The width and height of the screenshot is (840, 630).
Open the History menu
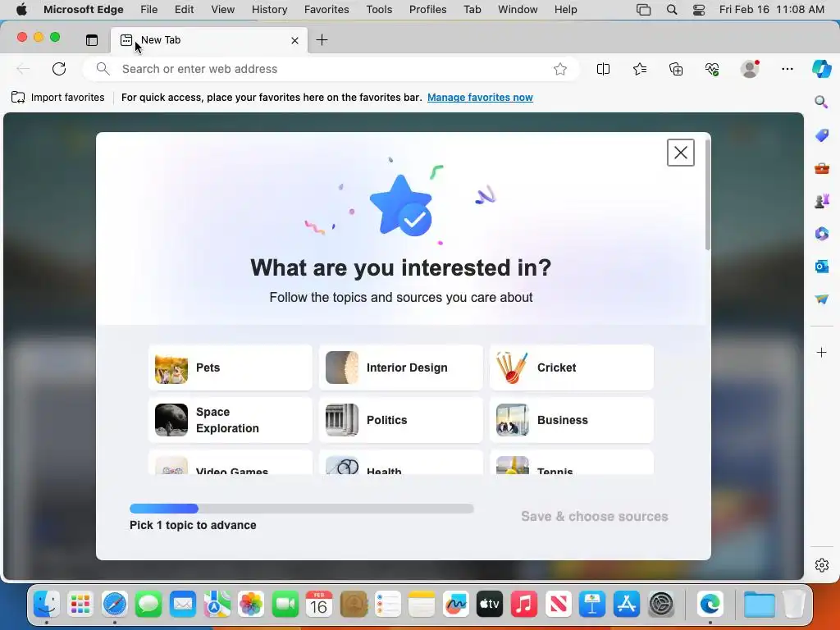269,9
